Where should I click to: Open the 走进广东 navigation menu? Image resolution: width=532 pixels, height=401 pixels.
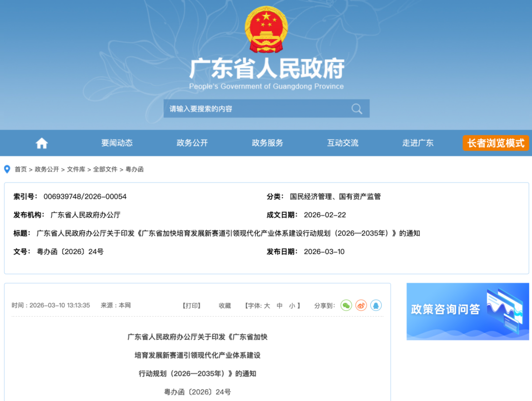(x=418, y=143)
